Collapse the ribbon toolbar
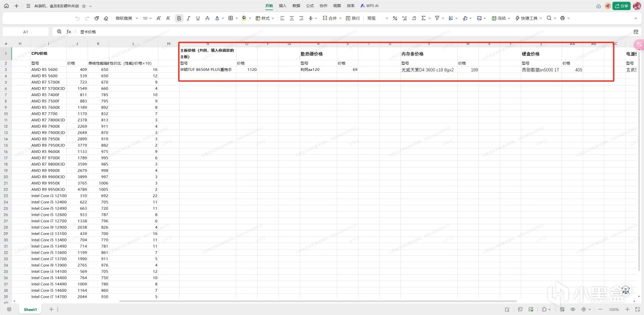Screen dimensions: 644x315 click(635, 18)
